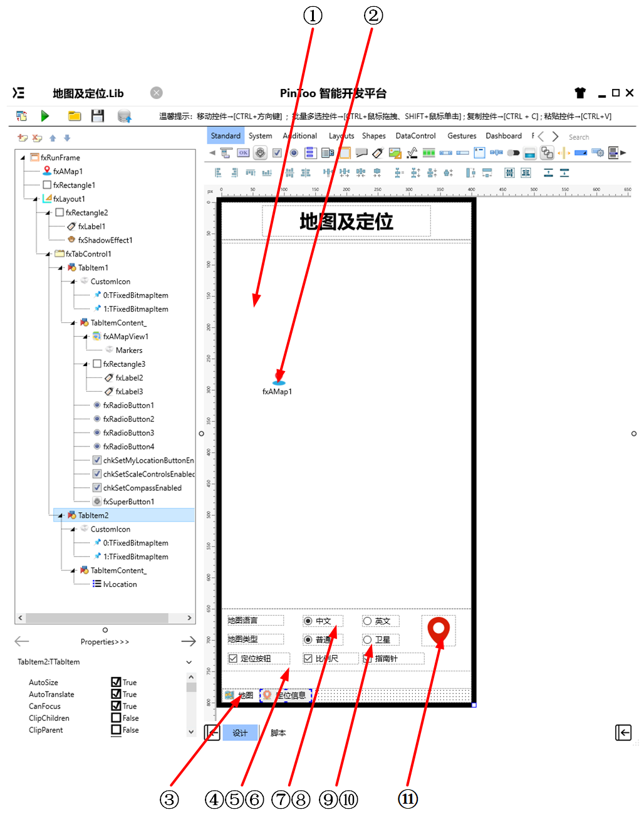Click the database publish icon in toolbar

pyautogui.click(x=124, y=116)
